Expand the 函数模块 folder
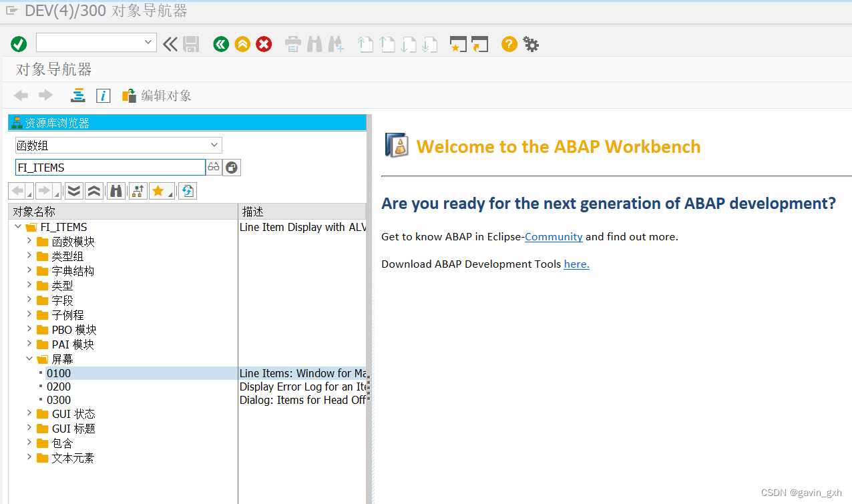The width and height of the screenshot is (852, 504). click(29, 241)
